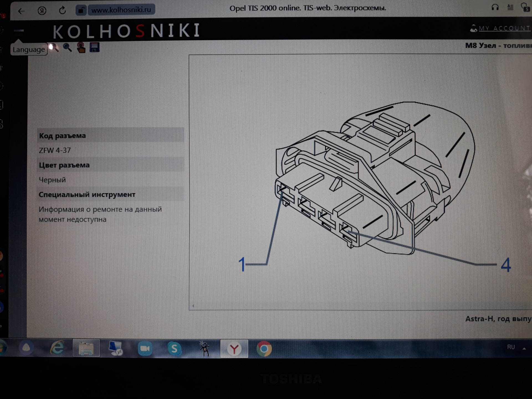Screen dimensions: 532x399
Task: Open Skype from the taskbar
Action: (175, 349)
